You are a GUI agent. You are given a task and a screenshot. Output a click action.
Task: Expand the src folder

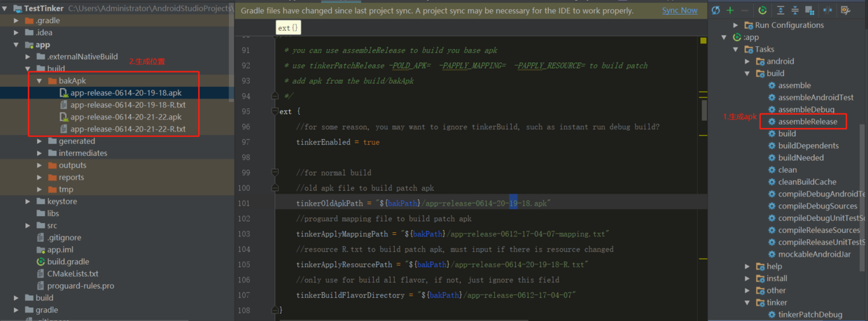point(28,226)
